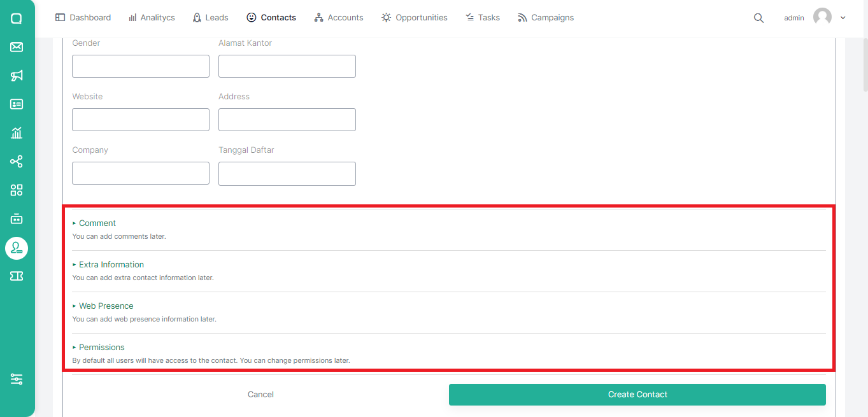Expand the Web Presence section

pos(106,306)
